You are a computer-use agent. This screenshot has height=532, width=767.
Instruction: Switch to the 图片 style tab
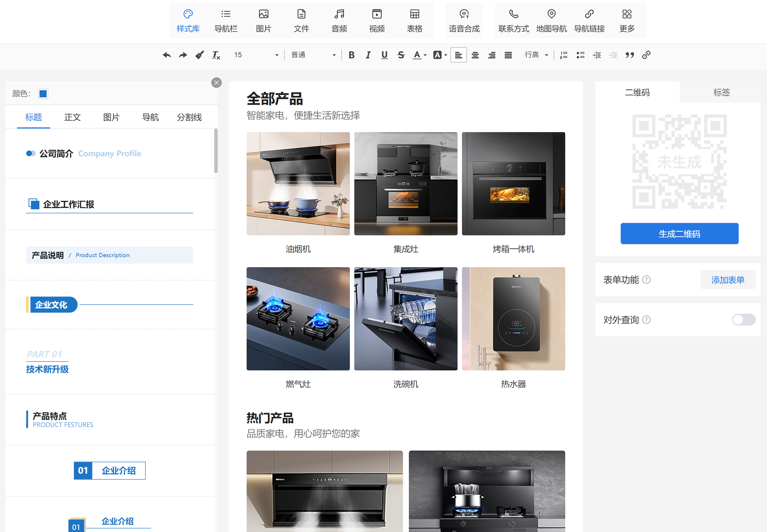pos(112,117)
